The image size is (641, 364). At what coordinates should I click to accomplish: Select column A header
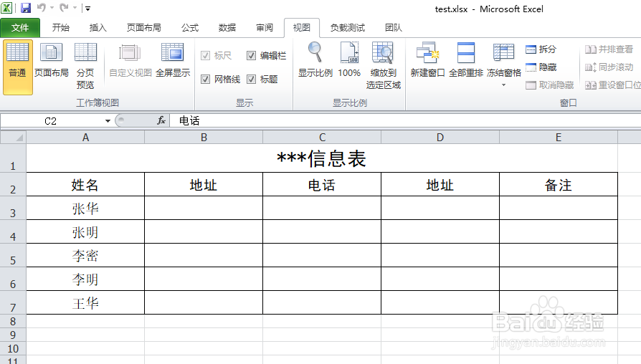point(85,138)
